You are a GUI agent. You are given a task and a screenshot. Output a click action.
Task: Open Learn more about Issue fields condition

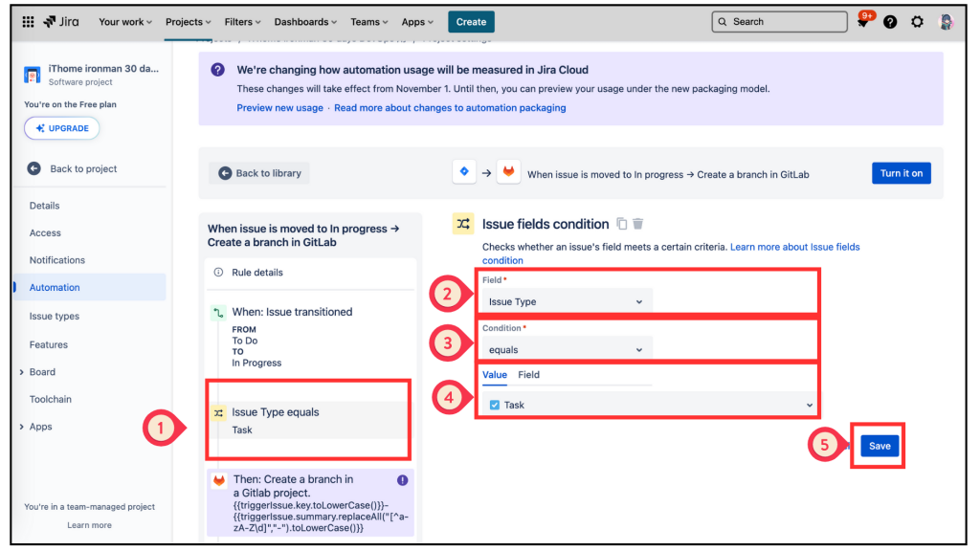795,247
